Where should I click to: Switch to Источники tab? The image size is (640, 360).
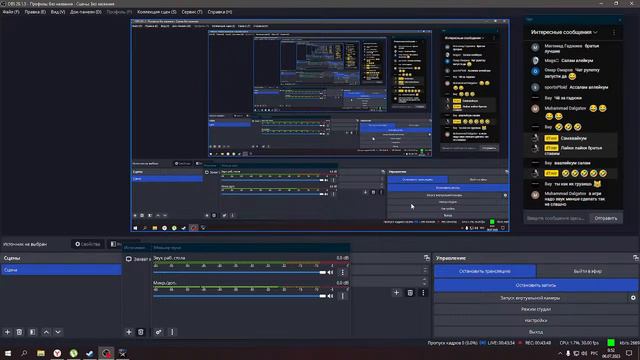tap(135, 248)
